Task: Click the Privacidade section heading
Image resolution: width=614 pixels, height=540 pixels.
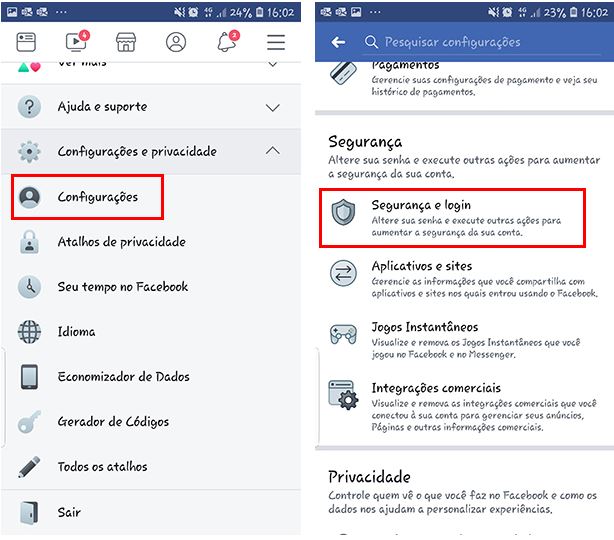Action: click(369, 477)
